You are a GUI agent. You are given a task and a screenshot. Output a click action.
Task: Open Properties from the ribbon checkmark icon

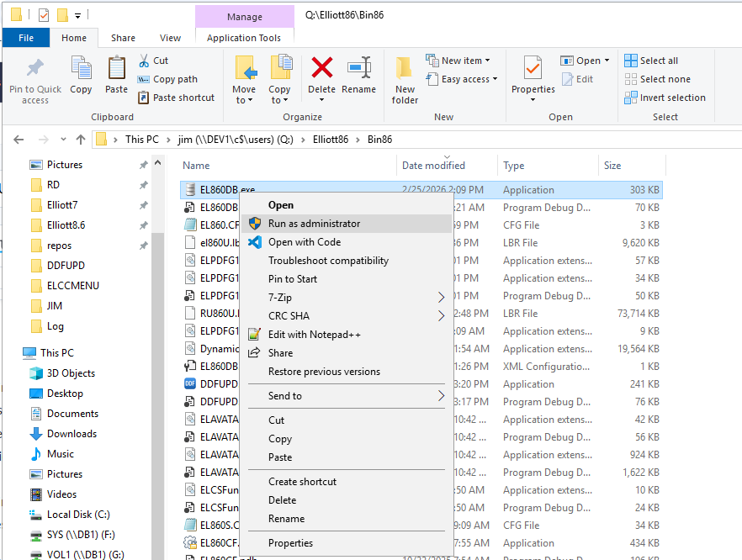[x=533, y=69]
